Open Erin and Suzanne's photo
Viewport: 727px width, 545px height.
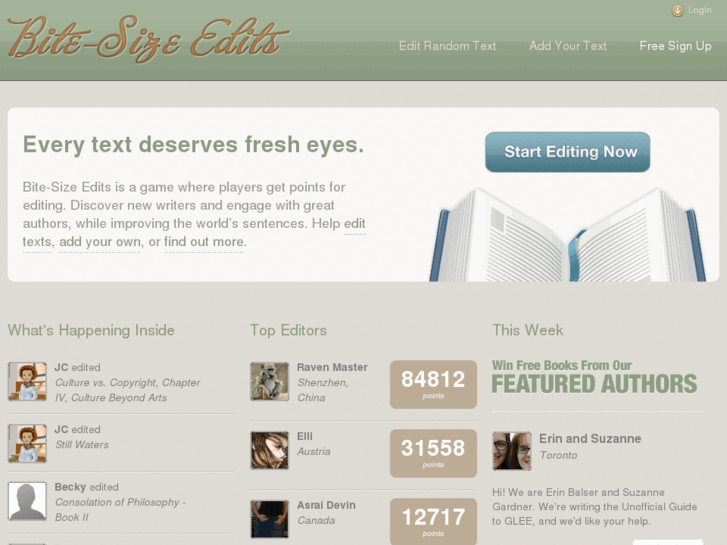[x=512, y=451]
